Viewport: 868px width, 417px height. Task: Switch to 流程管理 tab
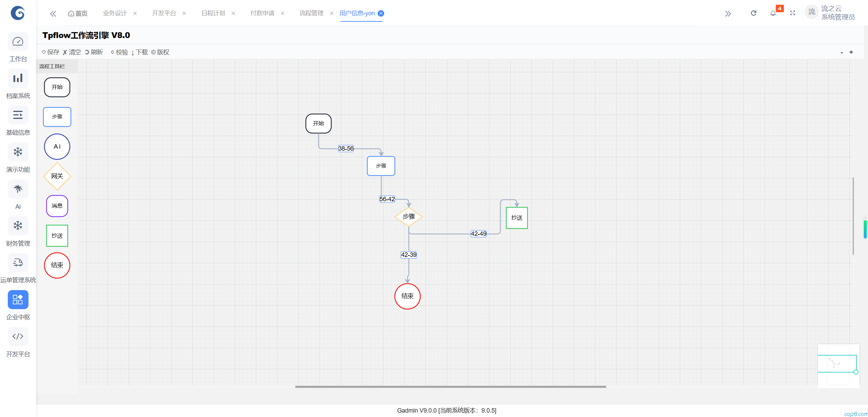point(311,13)
